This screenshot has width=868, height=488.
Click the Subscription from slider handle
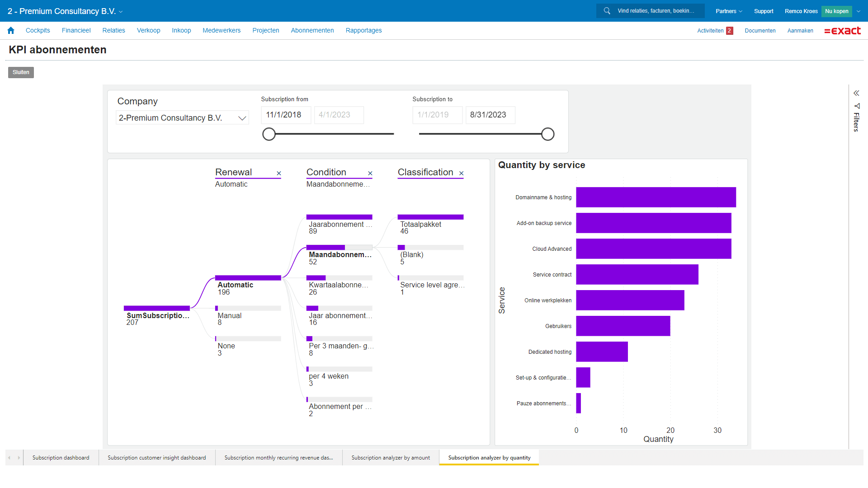(x=269, y=134)
